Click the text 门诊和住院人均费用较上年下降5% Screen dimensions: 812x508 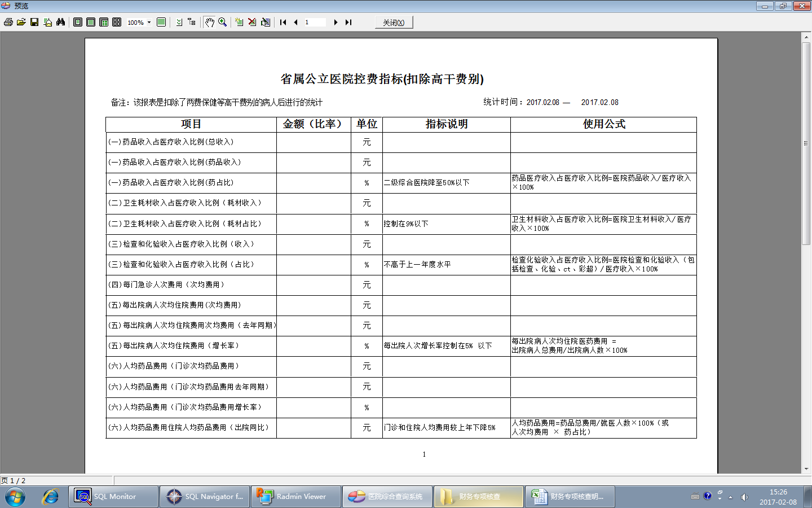coord(440,428)
